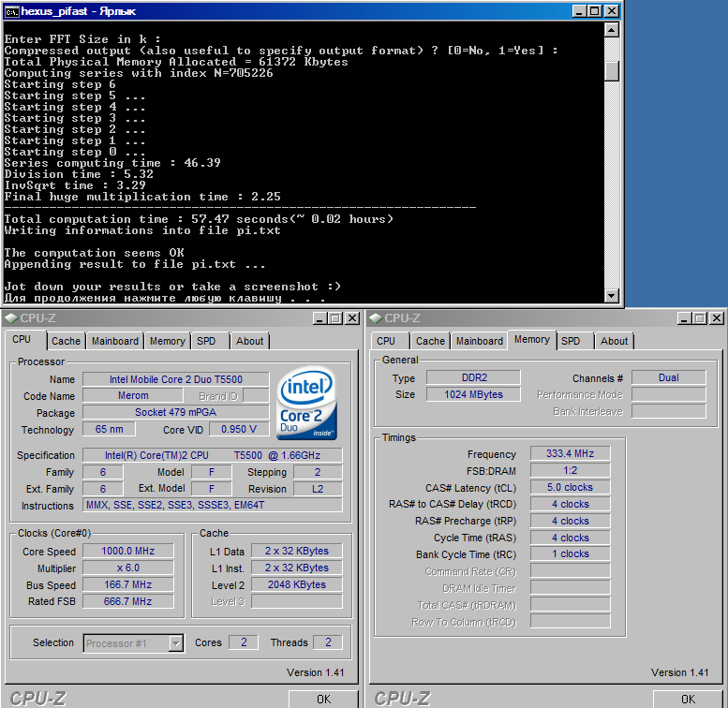Minimize the hexus_pifast console window
Screen dimensions: 728x708
pyautogui.click(x=578, y=11)
